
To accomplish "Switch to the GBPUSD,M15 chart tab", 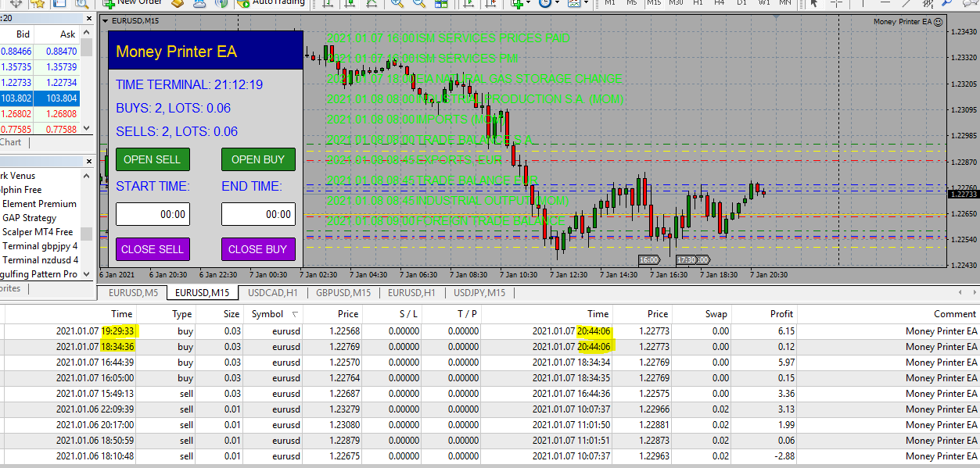I will click(343, 293).
